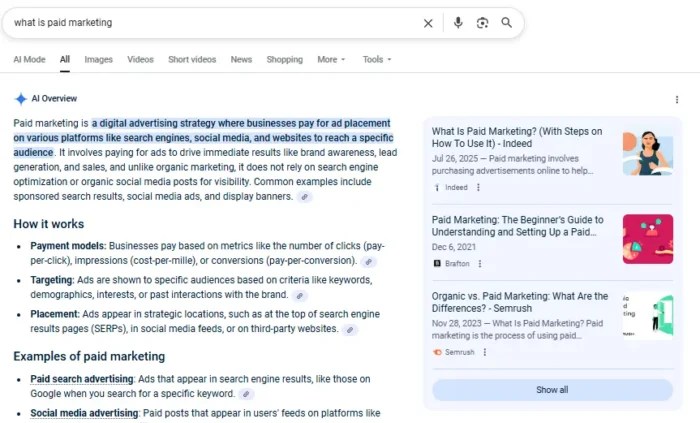The width and height of the screenshot is (700, 423).
Task: Open Indeed's 'What Is Paid Marketing?' result
Action: coord(517,137)
